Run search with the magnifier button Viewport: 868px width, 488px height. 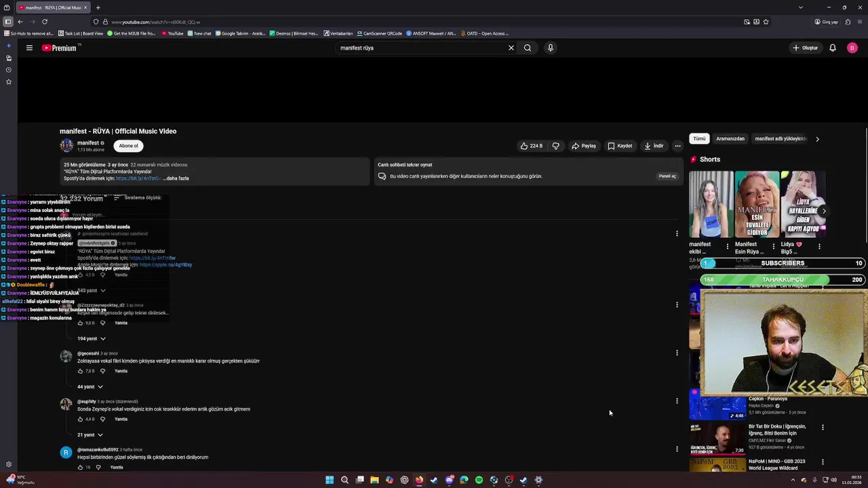click(x=528, y=48)
